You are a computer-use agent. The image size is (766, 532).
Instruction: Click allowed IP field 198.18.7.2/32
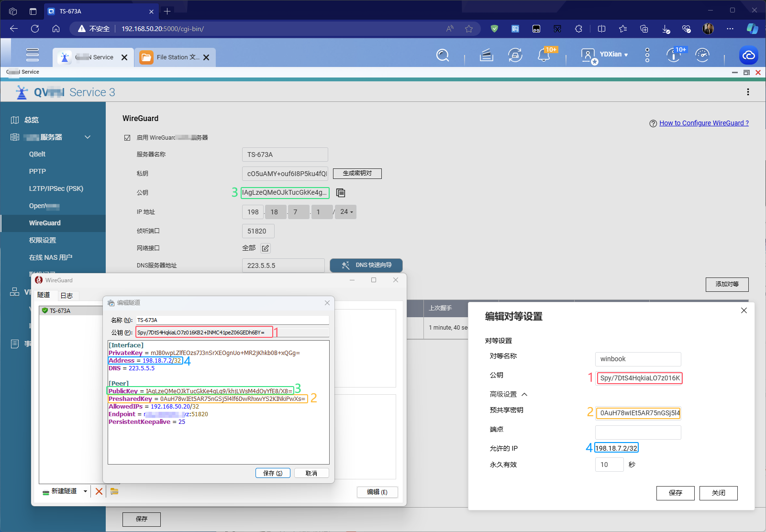coord(616,448)
